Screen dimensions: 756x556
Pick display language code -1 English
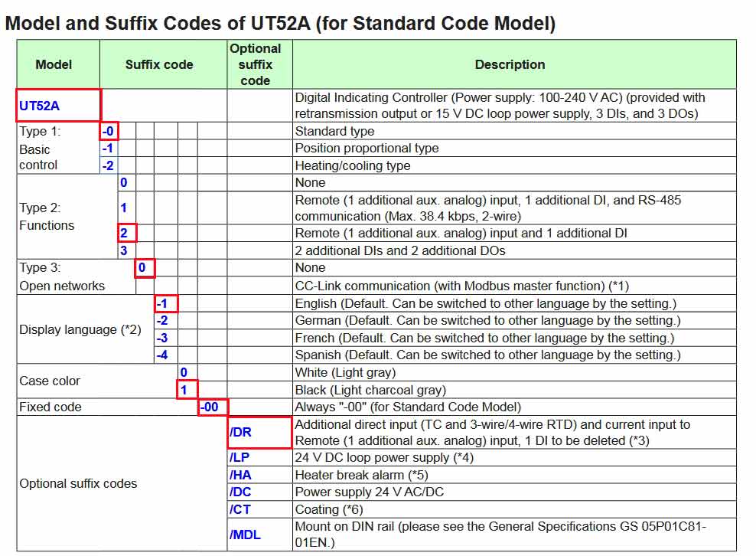165,303
